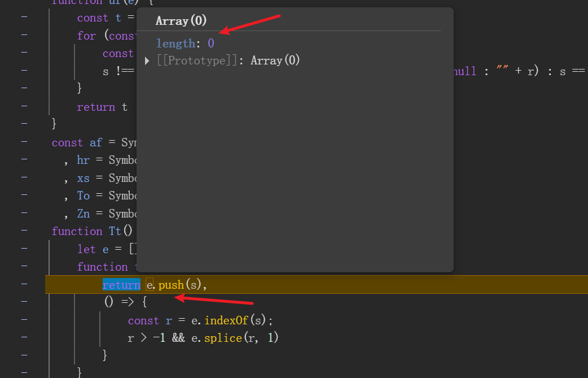The height and width of the screenshot is (378, 588).
Task: Select the length value 0 in popup
Action: point(211,44)
